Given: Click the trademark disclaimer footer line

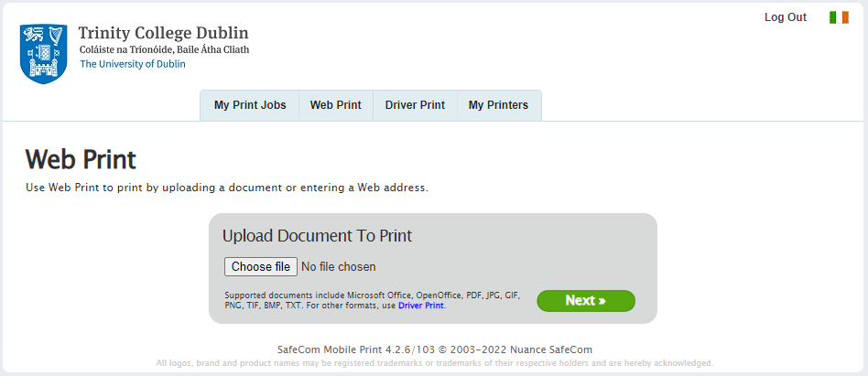Looking at the screenshot, I should [x=434, y=363].
